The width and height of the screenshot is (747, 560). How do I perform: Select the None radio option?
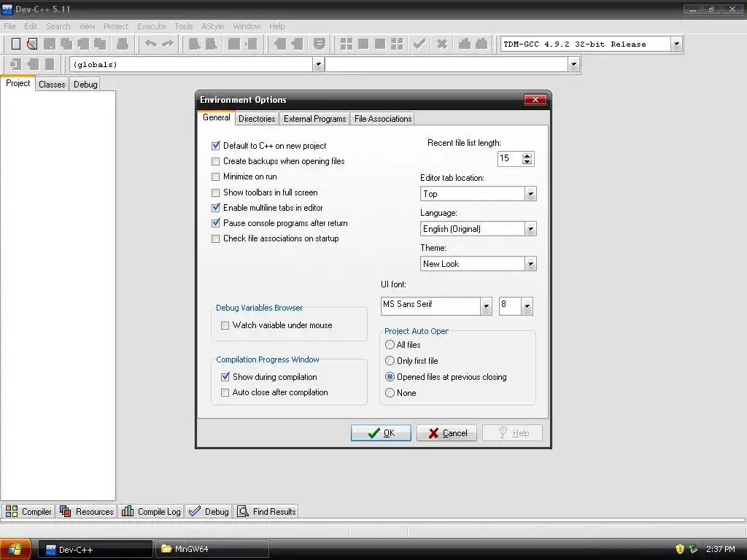click(x=390, y=393)
